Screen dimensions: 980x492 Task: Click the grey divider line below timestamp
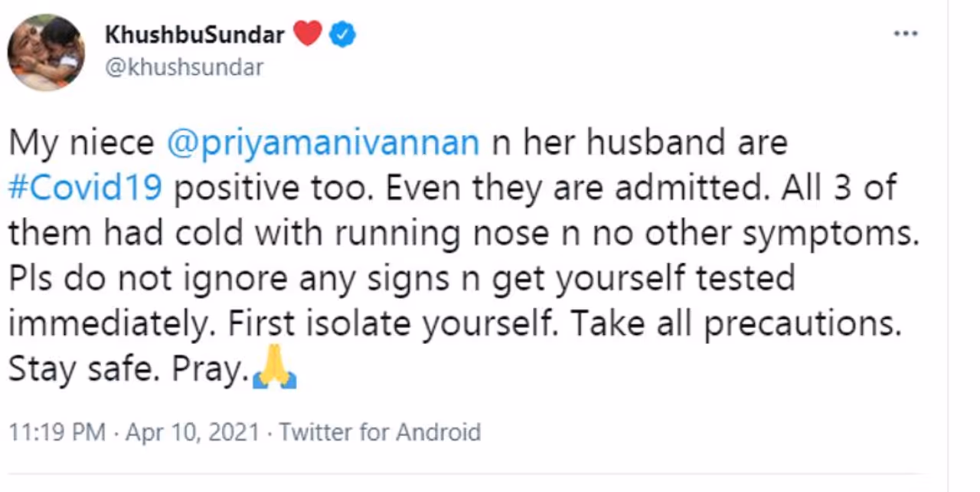pyautogui.click(x=459, y=474)
